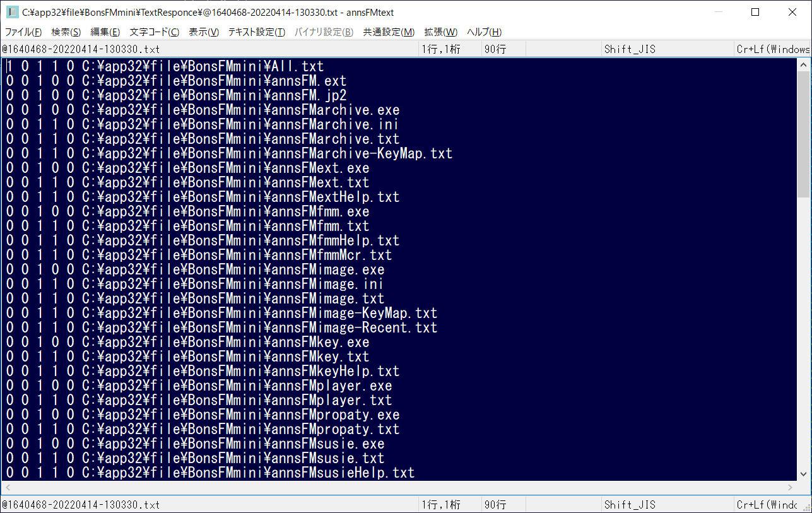Click the 90行 line count in top bar
The height and width of the screenshot is (513, 812).
pyautogui.click(x=495, y=49)
